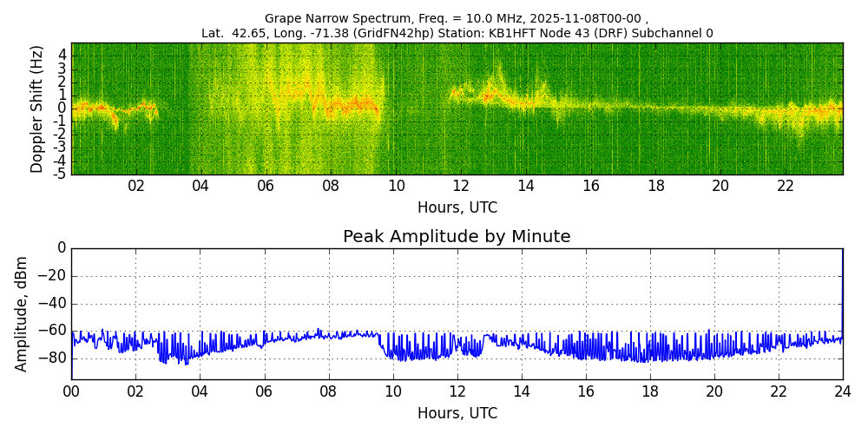Click the station KB1HFT subtitle line
The height and width of the screenshot is (434, 868).
tap(457, 33)
